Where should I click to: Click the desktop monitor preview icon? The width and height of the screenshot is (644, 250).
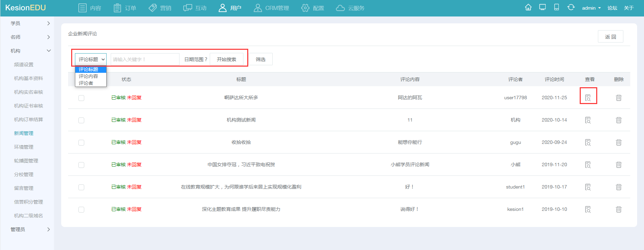[x=543, y=7]
